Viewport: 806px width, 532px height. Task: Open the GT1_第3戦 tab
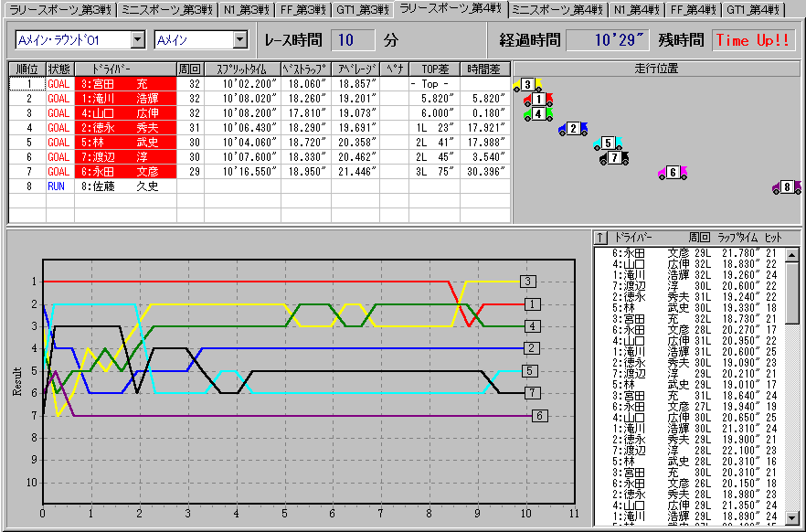(360, 9)
